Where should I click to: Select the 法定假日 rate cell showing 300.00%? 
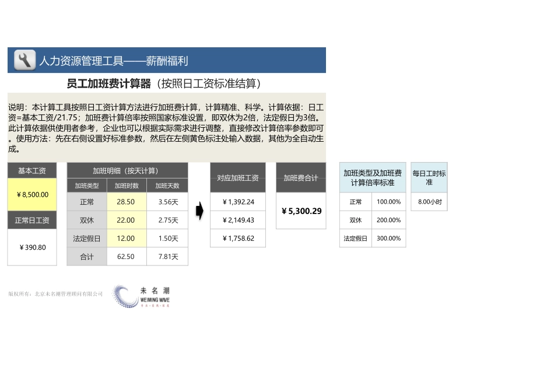point(388,238)
